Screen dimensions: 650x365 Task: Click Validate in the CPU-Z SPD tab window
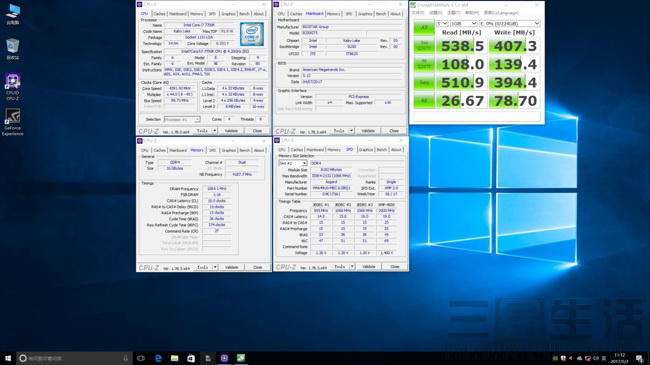pyautogui.click(x=369, y=267)
